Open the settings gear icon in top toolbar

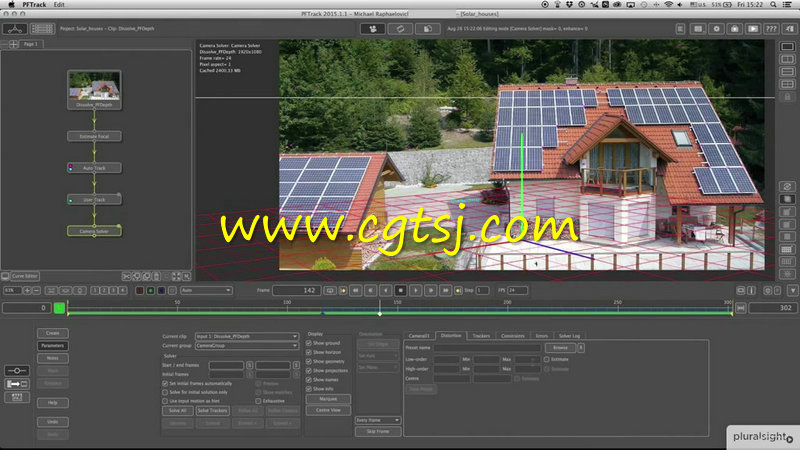click(x=716, y=29)
